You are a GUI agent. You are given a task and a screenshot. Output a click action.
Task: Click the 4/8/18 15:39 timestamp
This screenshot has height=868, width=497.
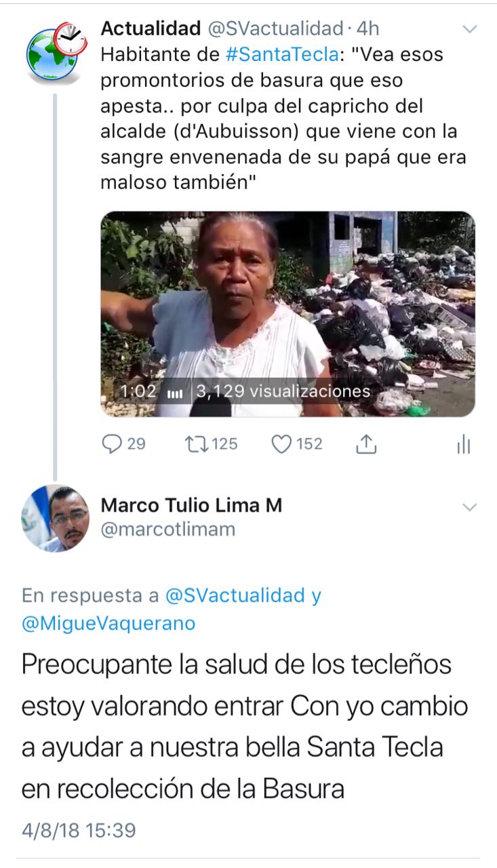click(x=79, y=830)
